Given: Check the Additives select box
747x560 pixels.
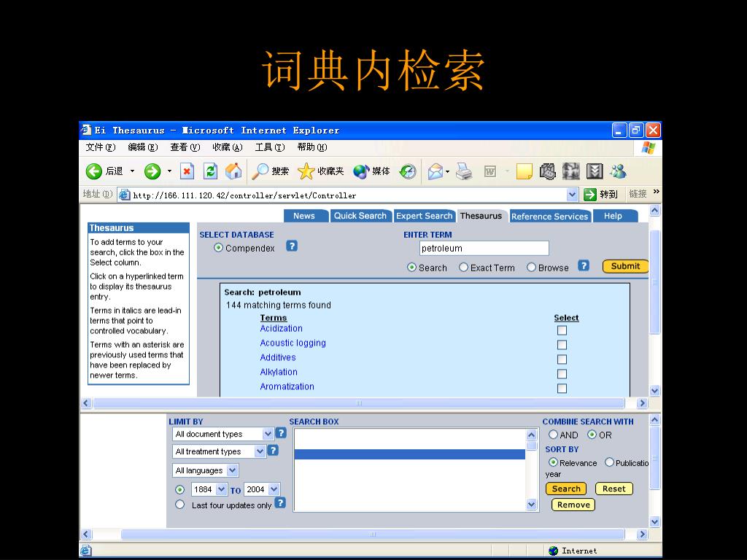Looking at the screenshot, I should [562, 359].
